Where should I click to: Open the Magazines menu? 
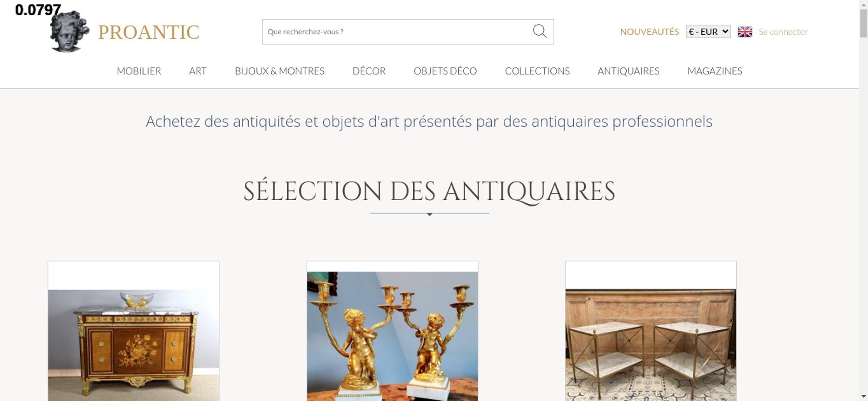pyautogui.click(x=715, y=71)
